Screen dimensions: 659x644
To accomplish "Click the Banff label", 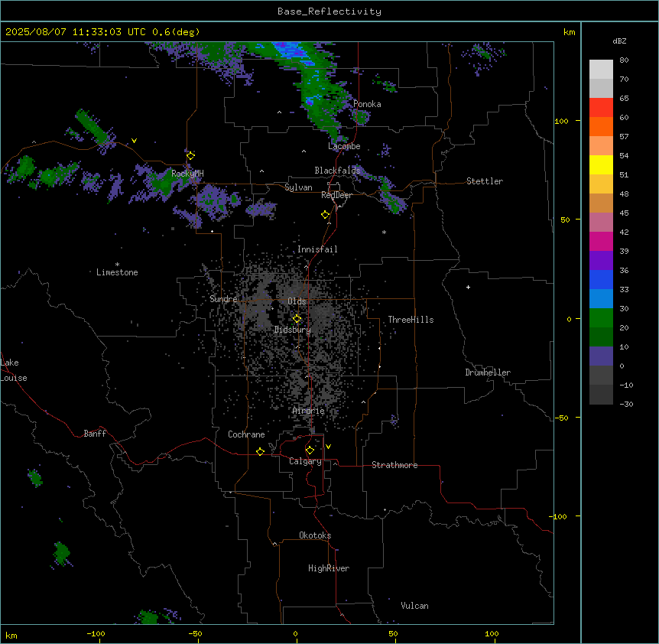I will tap(95, 434).
